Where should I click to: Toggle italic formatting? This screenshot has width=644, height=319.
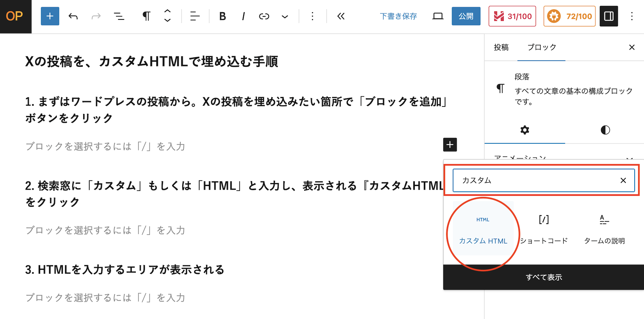244,16
